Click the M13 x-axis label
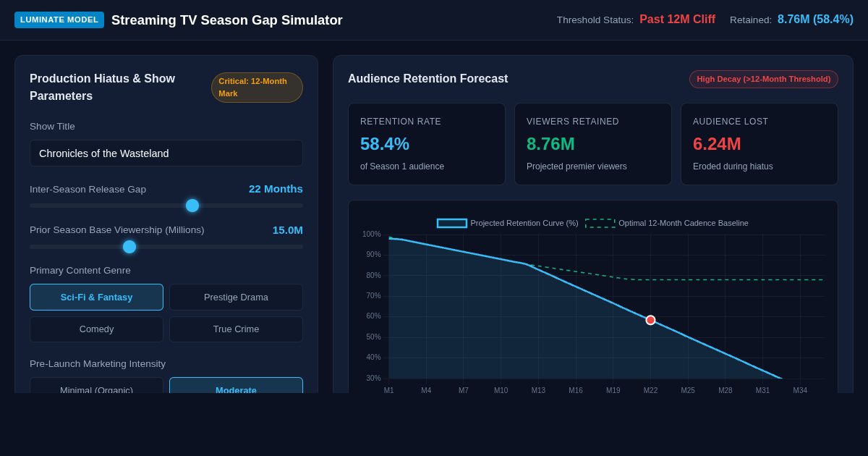This screenshot has width=868, height=456. coord(538,391)
